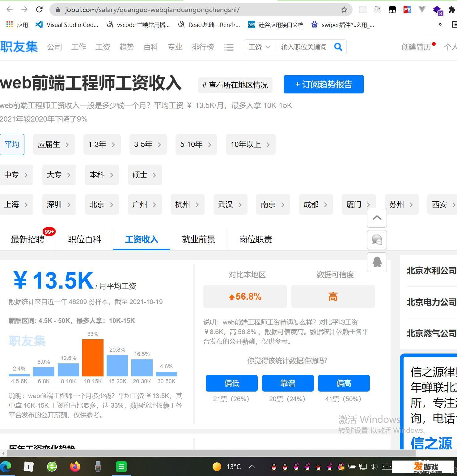Open Firefox from the taskbar

click(75, 466)
